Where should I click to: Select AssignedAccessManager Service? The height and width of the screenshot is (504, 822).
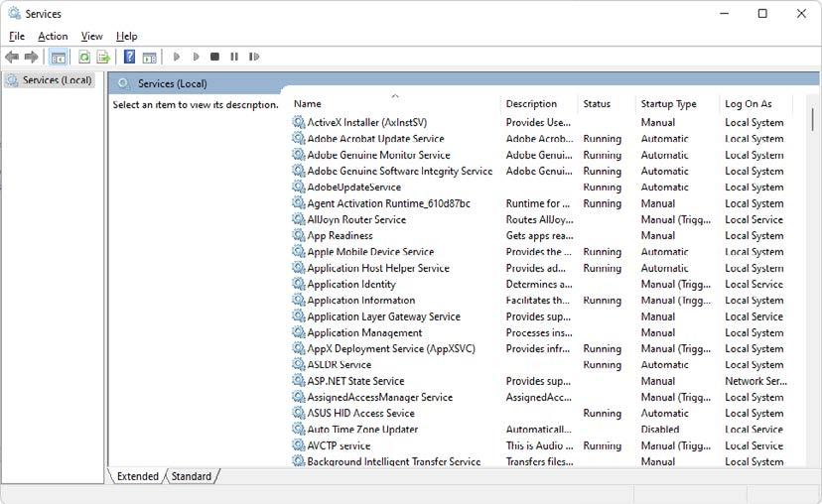tap(379, 397)
